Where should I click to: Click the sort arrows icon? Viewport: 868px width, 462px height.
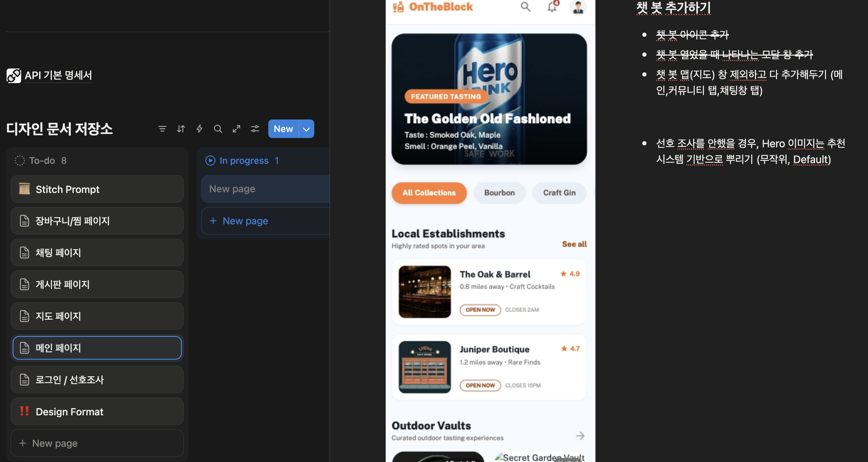click(x=181, y=129)
